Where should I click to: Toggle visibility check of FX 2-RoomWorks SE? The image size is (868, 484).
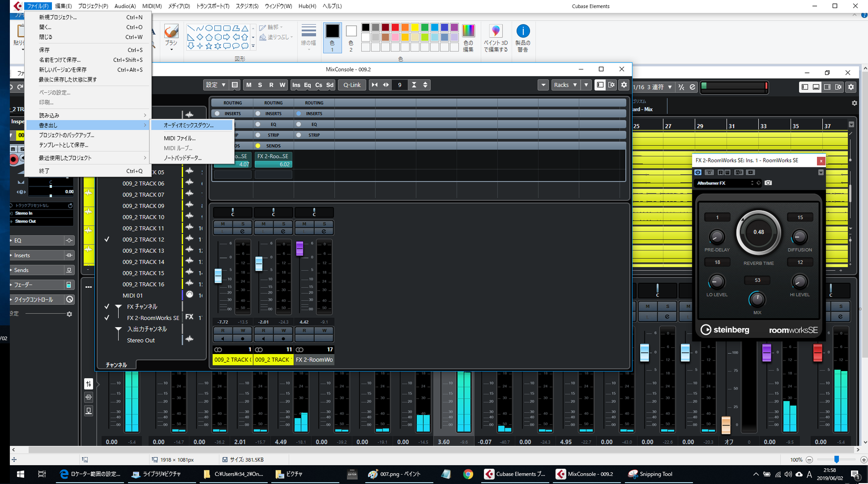click(107, 318)
